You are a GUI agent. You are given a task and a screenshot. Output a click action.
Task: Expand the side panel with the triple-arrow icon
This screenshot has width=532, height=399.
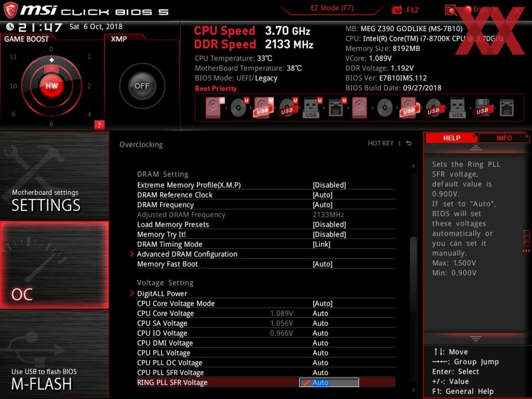(527, 251)
